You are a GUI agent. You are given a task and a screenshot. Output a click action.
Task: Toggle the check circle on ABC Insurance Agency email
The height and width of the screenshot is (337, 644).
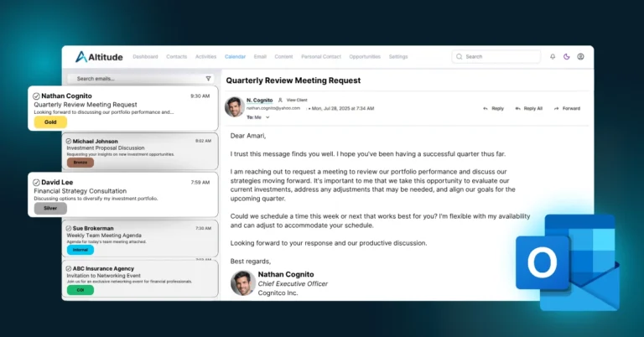pos(69,268)
